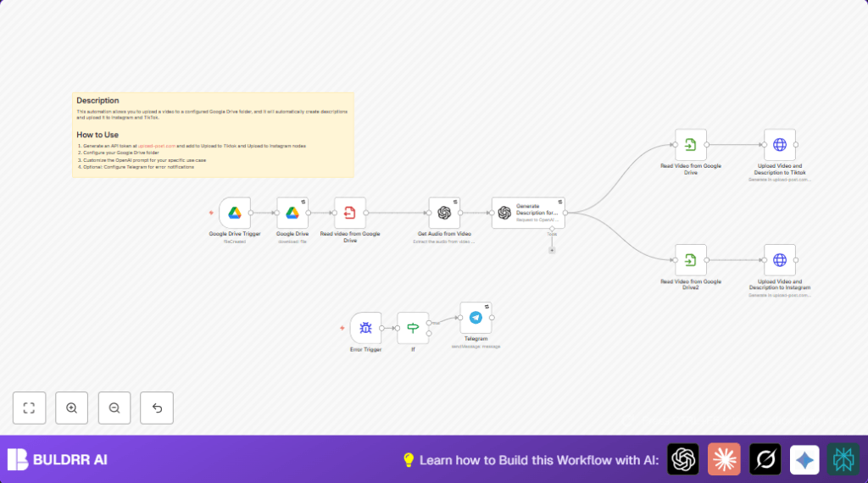Open the Upload Video and Description to Instagram node
This screenshot has width=868, height=483.
(780, 260)
